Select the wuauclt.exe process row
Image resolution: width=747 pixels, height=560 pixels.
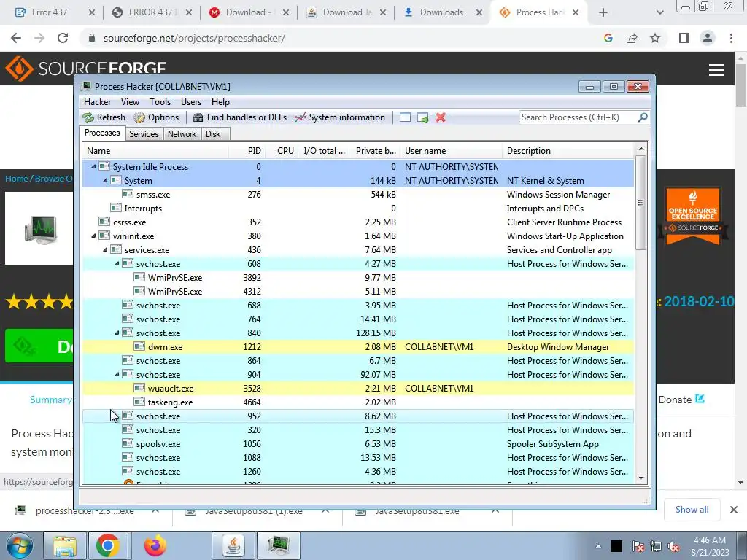tap(358, 389)
